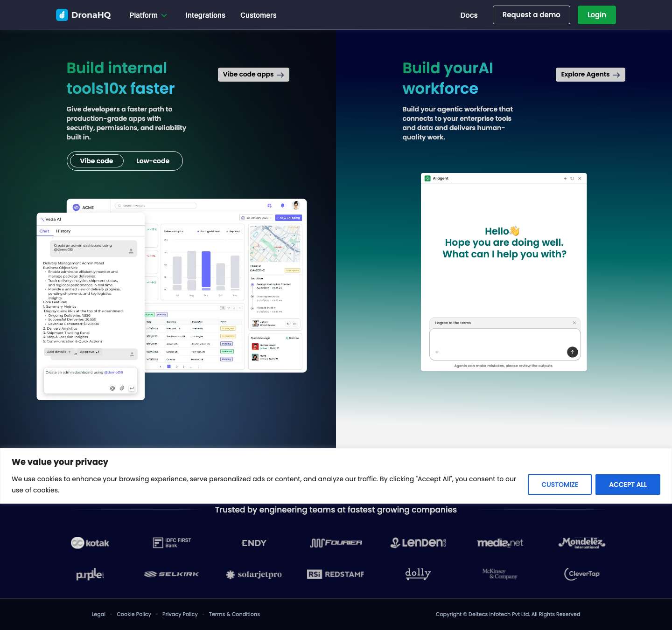Click the send arrow button in the AI agent composer
The height and width of the screenshot is (630, 672).
point(573,352)
